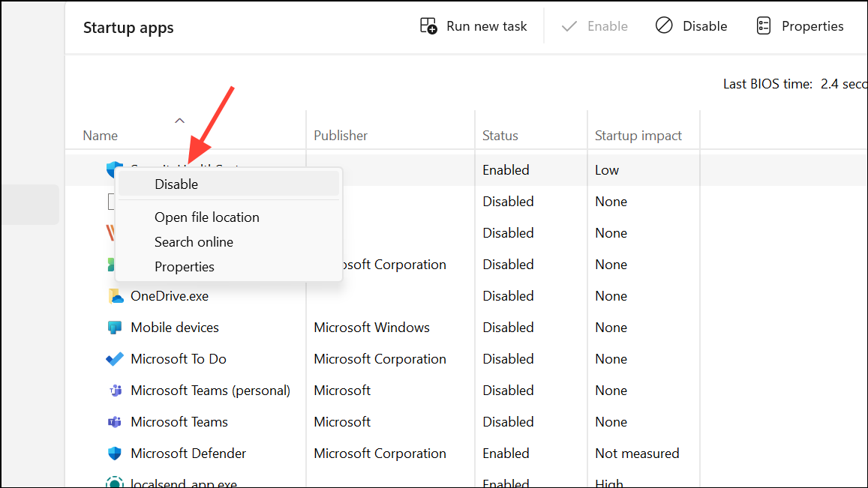The width and height of the screenshot is (868, 488).
Task: Click the localsend_app.exe icon
Action: point(115,483)
